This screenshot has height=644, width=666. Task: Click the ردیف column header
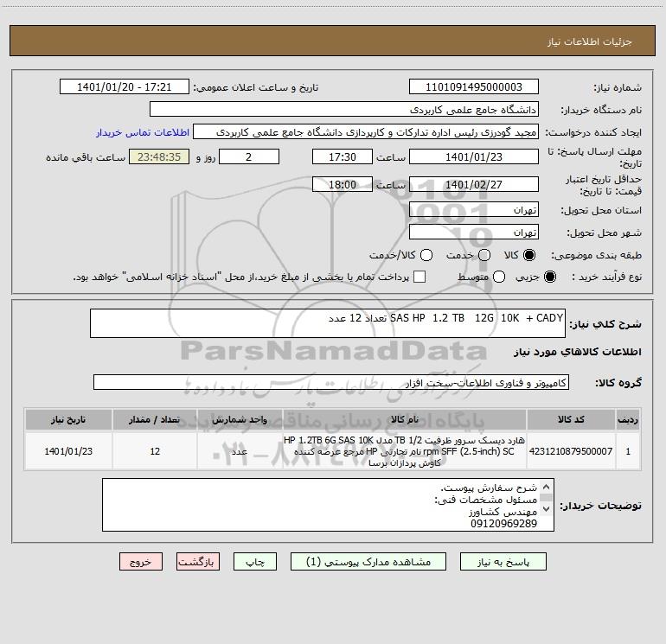pos(628,420)
